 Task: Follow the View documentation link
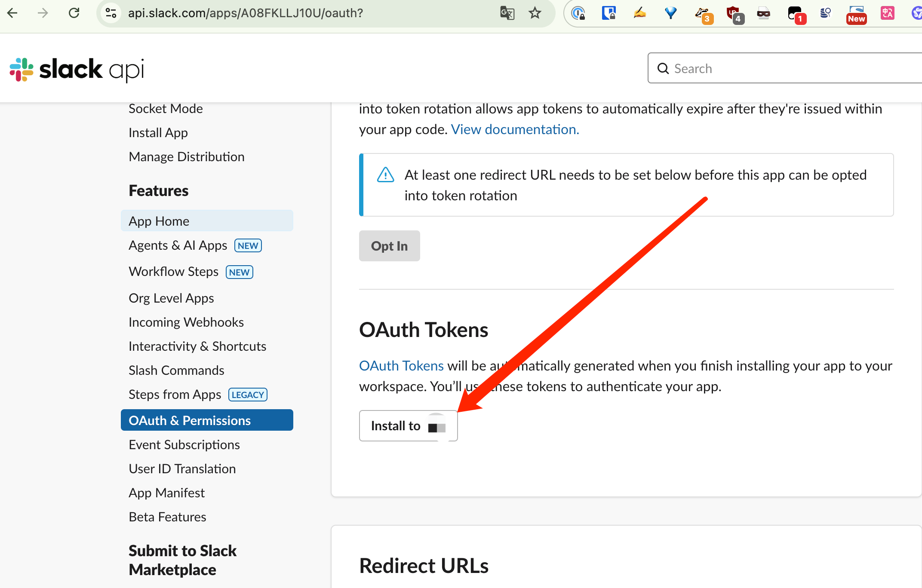(515, 129)
